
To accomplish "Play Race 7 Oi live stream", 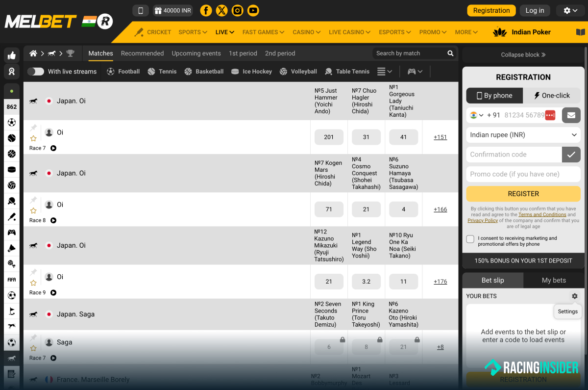I will click(53, 148).
